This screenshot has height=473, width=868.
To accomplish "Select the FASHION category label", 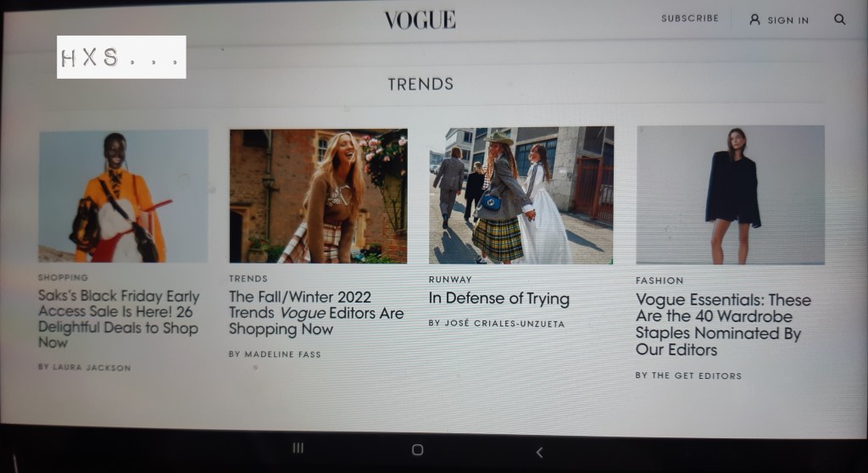I will [x=659, y=281].
